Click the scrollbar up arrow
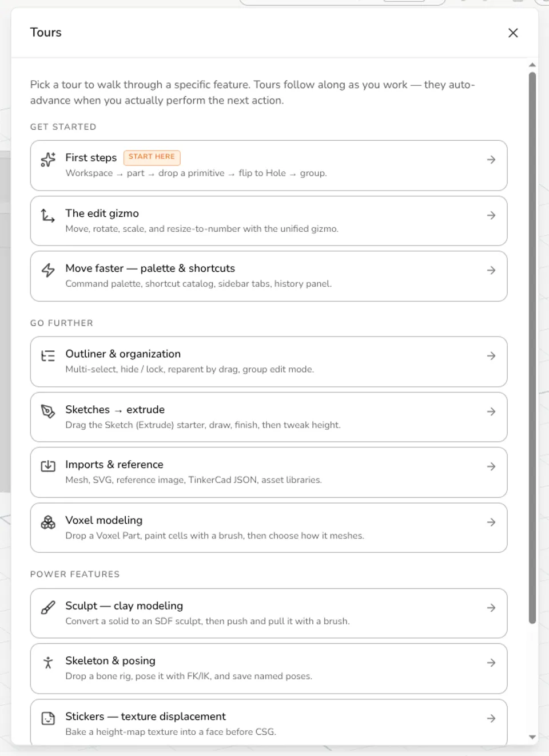Screen dimensions: 549x756 click(x=532, y=65)
